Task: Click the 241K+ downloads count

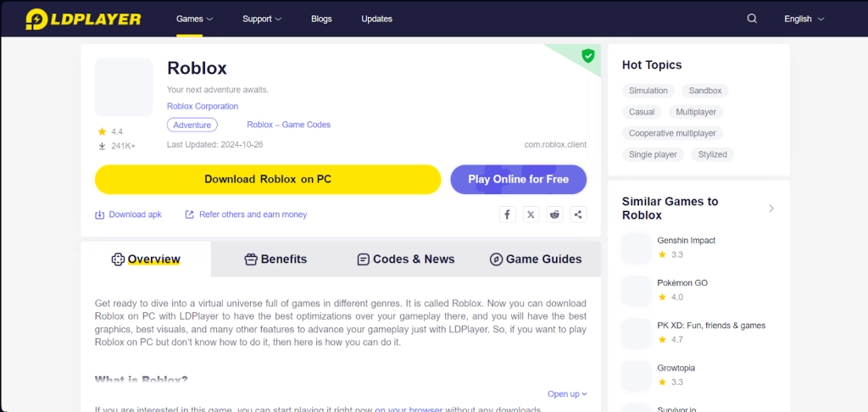Action: 117,146
